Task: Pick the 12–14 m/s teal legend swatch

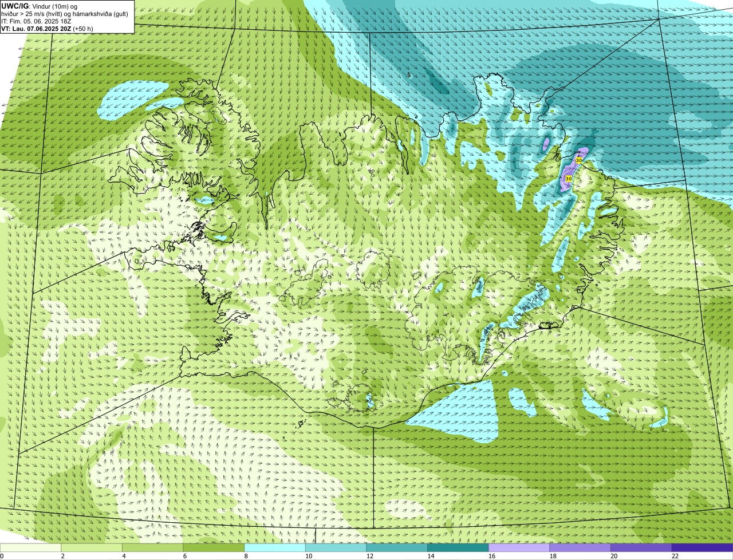Action: coord(397,547)
